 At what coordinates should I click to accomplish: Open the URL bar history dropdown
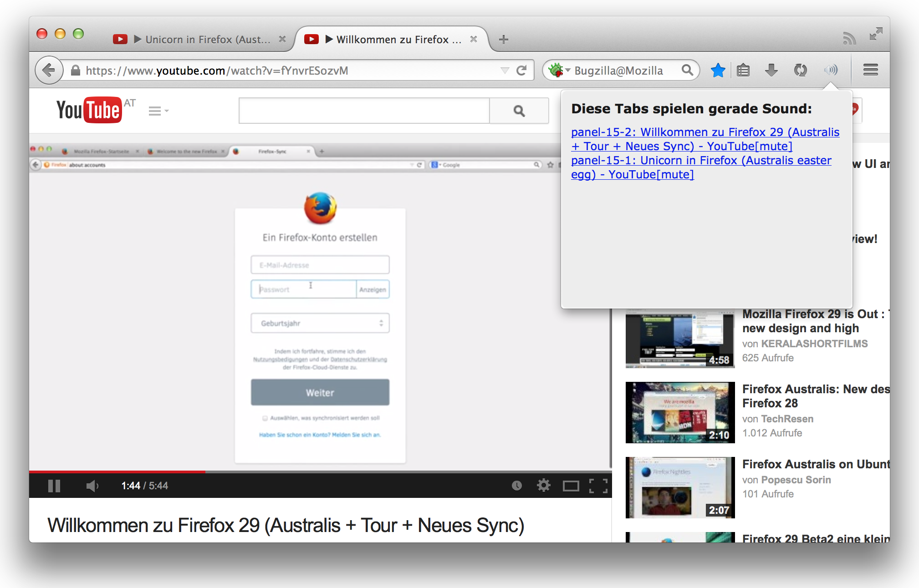[505, 71]
